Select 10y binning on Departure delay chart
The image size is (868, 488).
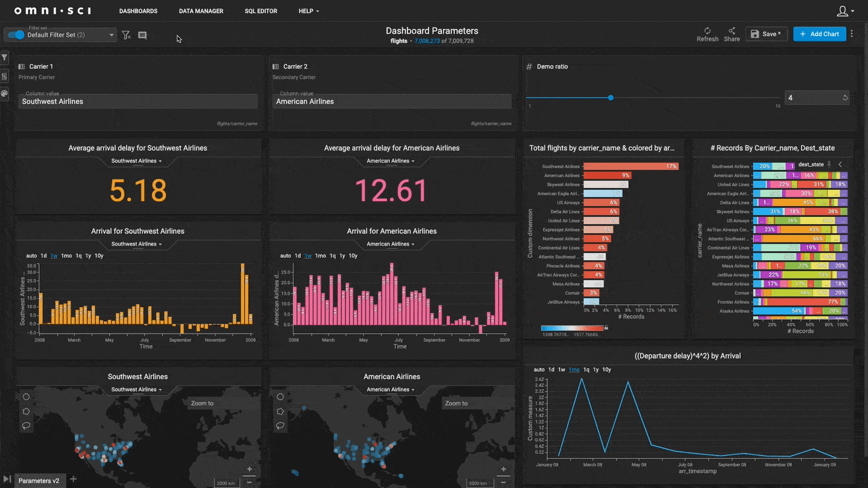tap(606, 369)
